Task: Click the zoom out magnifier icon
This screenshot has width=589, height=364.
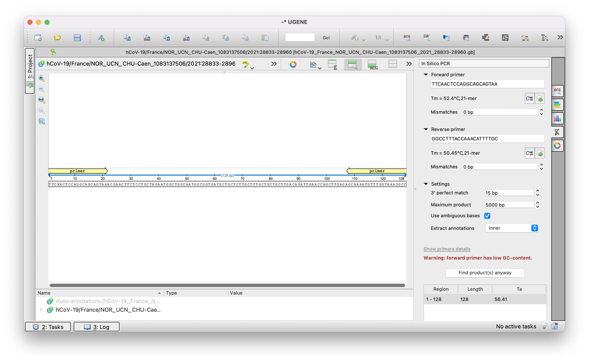Action: pyautogui.click(x=41, y=89)
